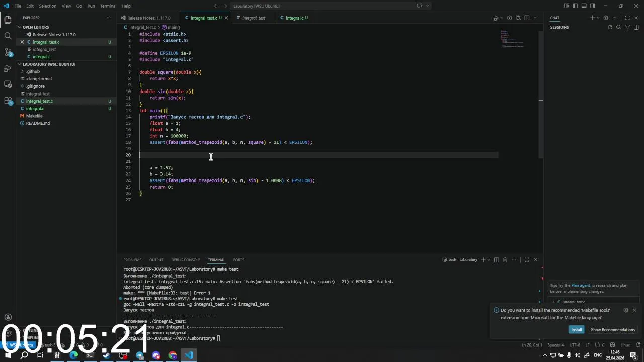Open the Remote Explorer view
This screenshot has width=644, height=362.
(8, 84)
